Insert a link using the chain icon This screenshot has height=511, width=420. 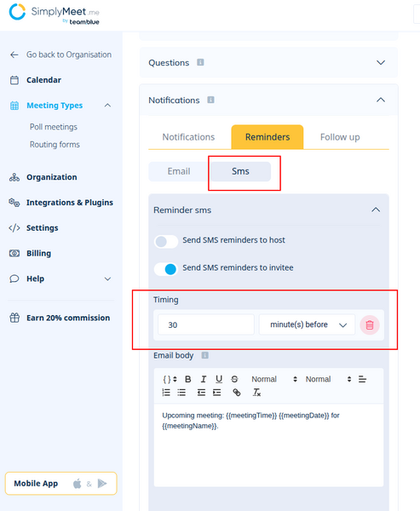[237, 393]
